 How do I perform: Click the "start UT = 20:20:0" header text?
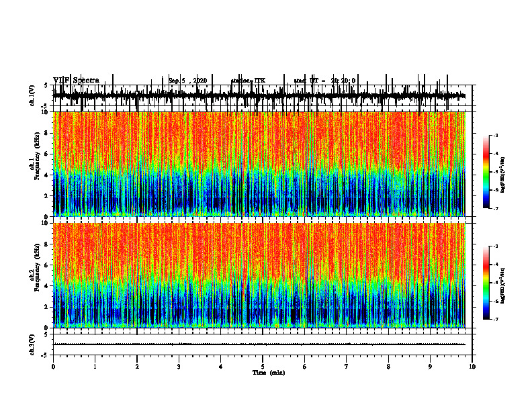pos(324,81)
